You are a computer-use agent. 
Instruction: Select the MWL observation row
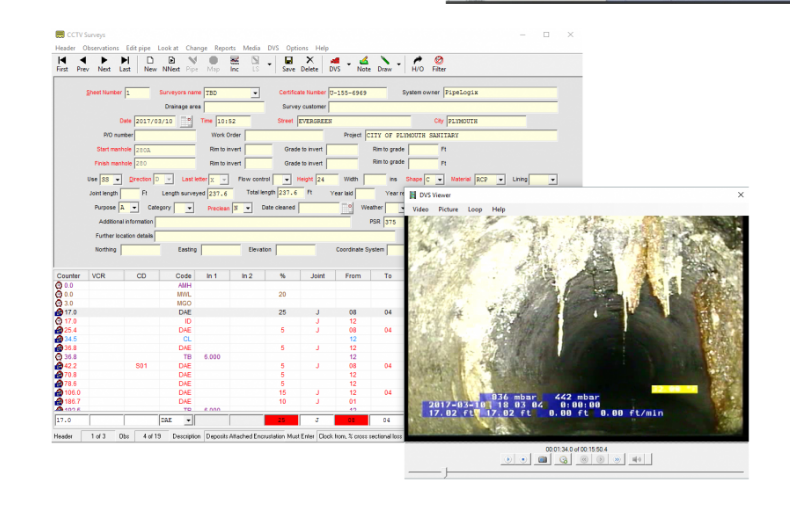[229, 294]
